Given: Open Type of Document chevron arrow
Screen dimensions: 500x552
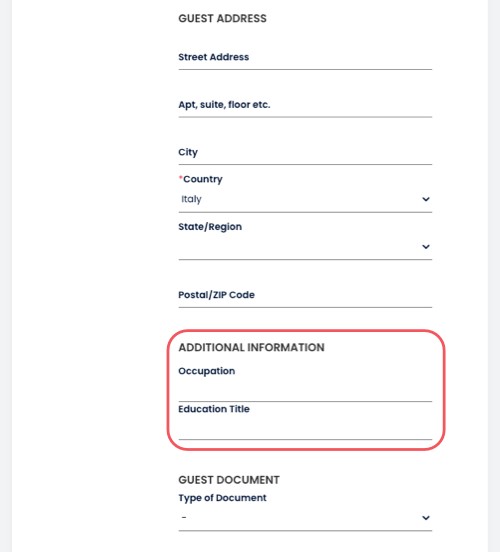Looking at the screenshot, I should pyautogui.click(x=426, y=518).
